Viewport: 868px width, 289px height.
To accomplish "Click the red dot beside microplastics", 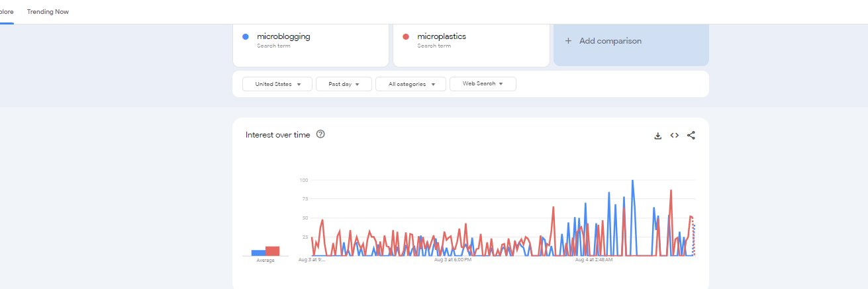I will [x=406, y=36].
